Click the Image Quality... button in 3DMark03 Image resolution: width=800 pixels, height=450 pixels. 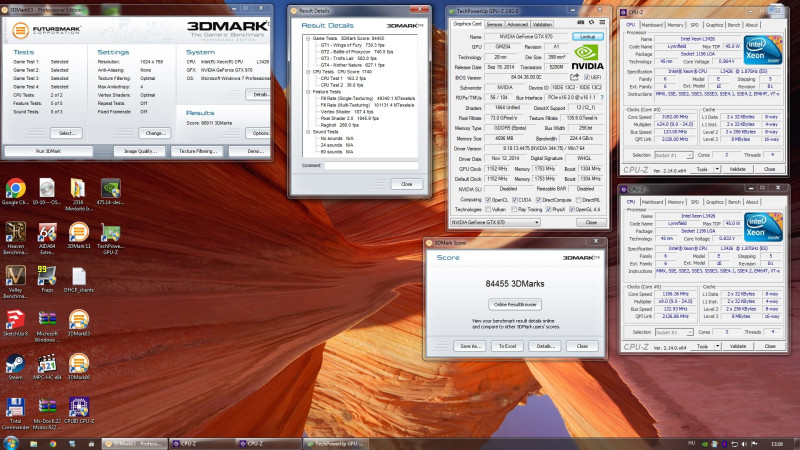[139, 151]
